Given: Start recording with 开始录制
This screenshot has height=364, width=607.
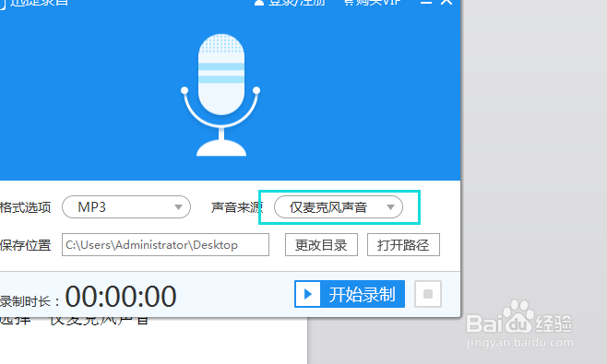Looking at the screenshot, I should (350, 294).
